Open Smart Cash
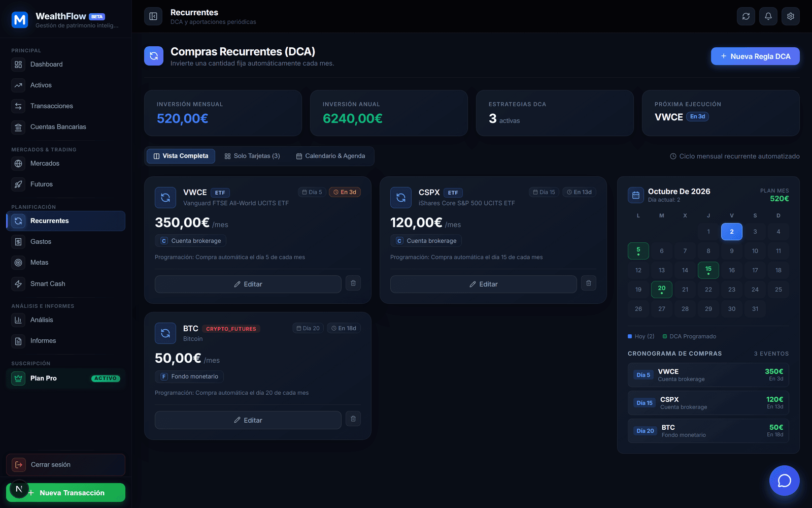 pyautogui.click(x=66, y=284)
